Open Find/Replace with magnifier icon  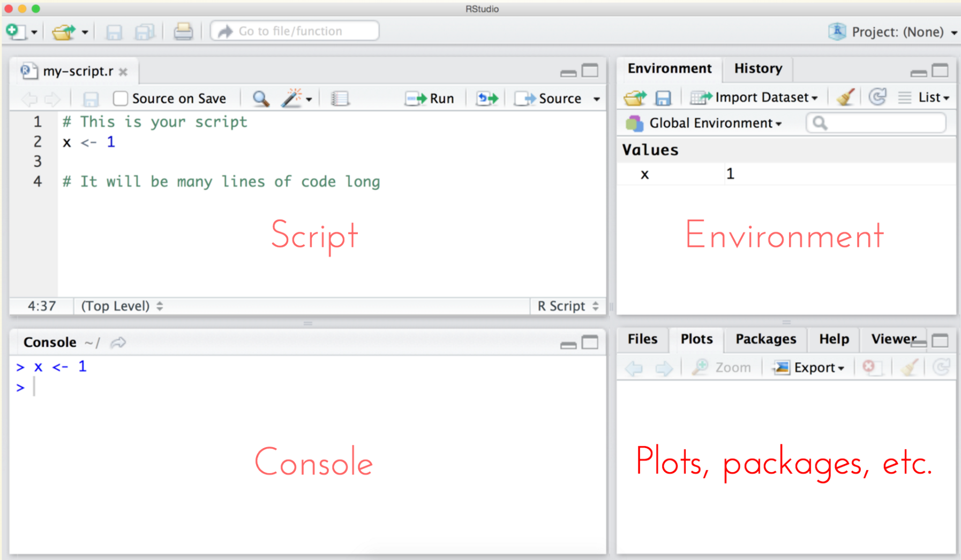pyautogui.click(x=261, y=99)
